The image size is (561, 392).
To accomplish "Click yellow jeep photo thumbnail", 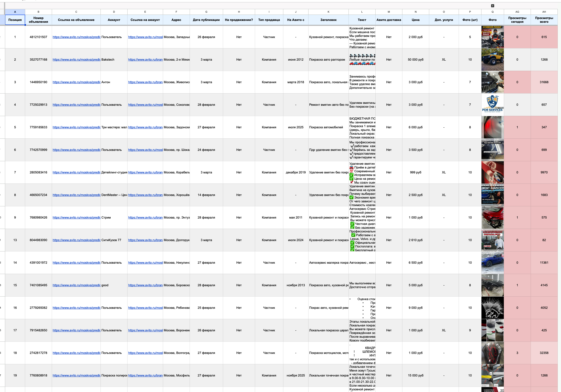I will [492, 59].
